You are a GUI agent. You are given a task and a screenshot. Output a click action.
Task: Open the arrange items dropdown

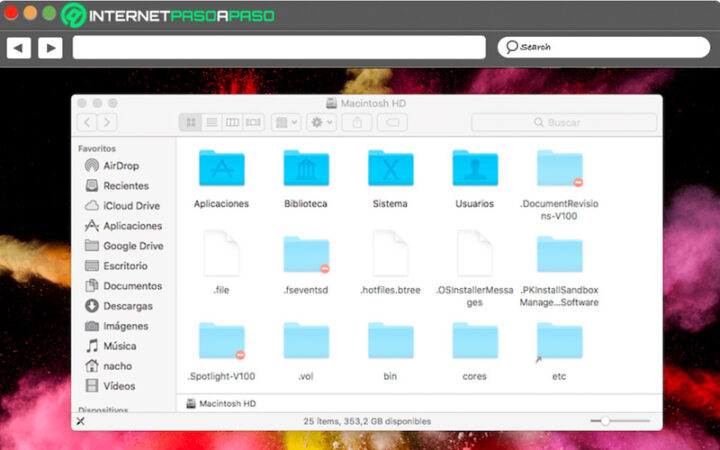(286, 122)
